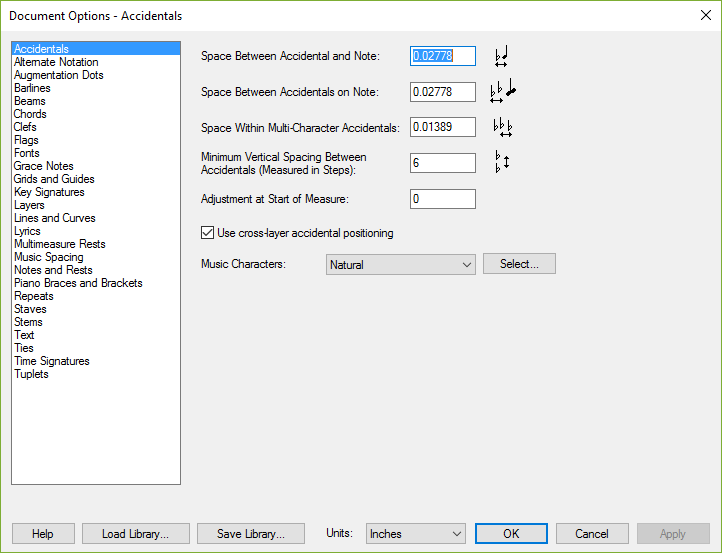Screen dimensions: 722x553
Task: Click the multi-character accidentals spacing icon
Action: point(502,128)
